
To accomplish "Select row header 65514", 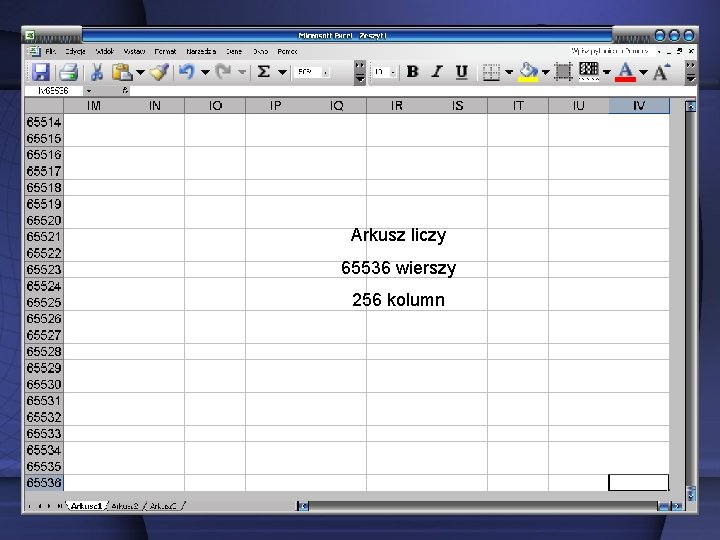I will click(44, 122).
